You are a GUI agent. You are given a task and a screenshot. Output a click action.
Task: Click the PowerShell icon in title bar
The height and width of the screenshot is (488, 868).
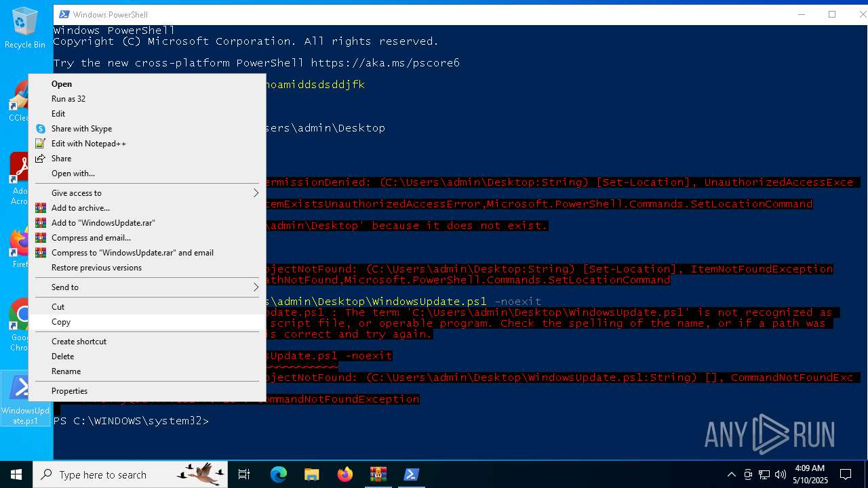(64, 14)
